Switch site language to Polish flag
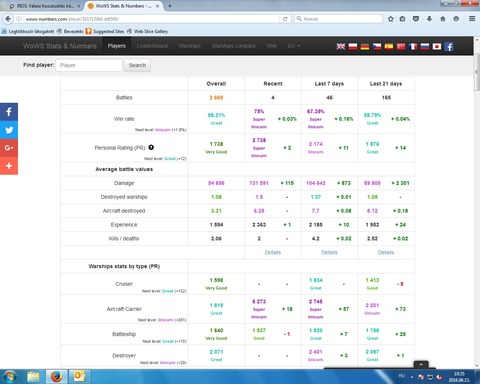 coord(353,46)
